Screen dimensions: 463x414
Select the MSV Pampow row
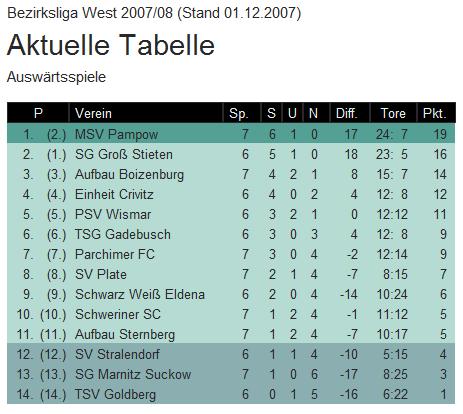click(231, 134)
